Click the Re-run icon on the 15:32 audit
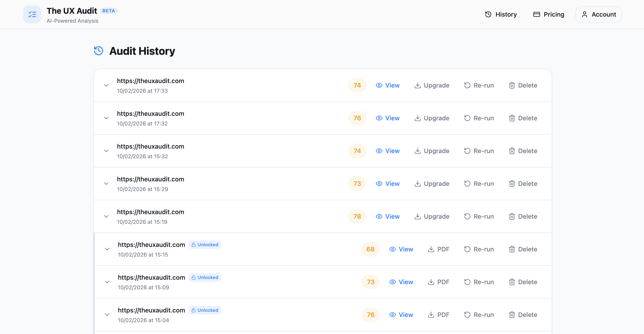 click(x=467, y=151)
